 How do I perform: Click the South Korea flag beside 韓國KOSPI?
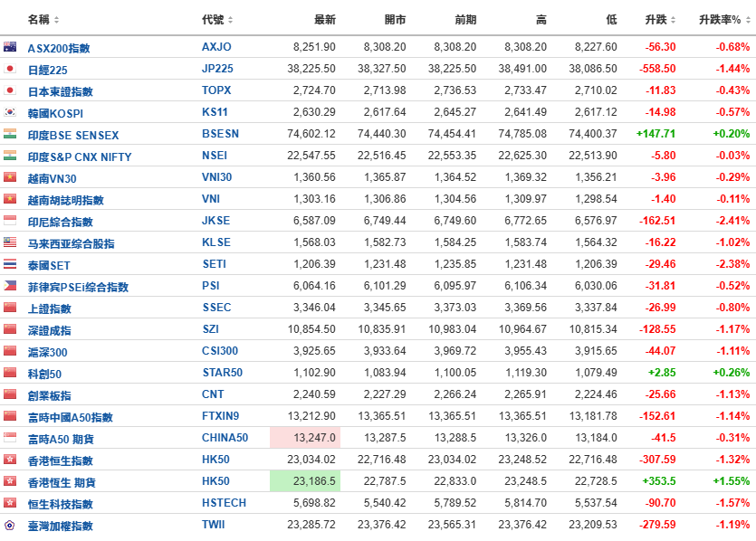10,112
